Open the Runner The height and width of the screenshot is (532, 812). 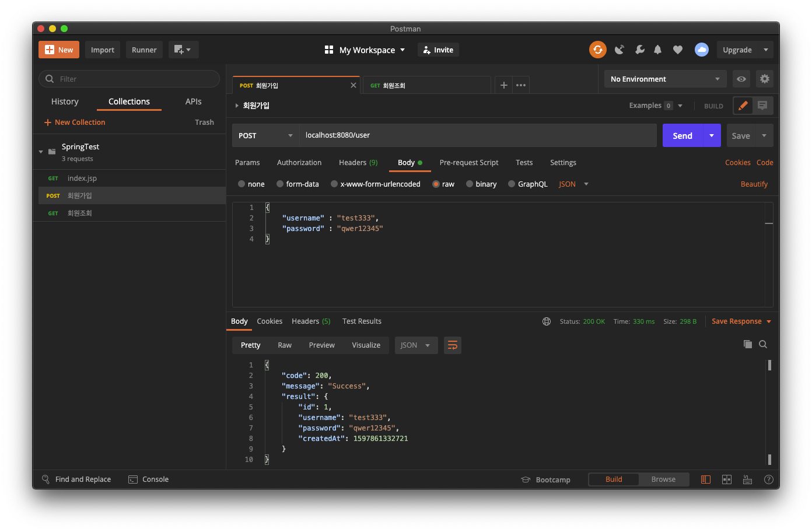[x=144, y=50]
